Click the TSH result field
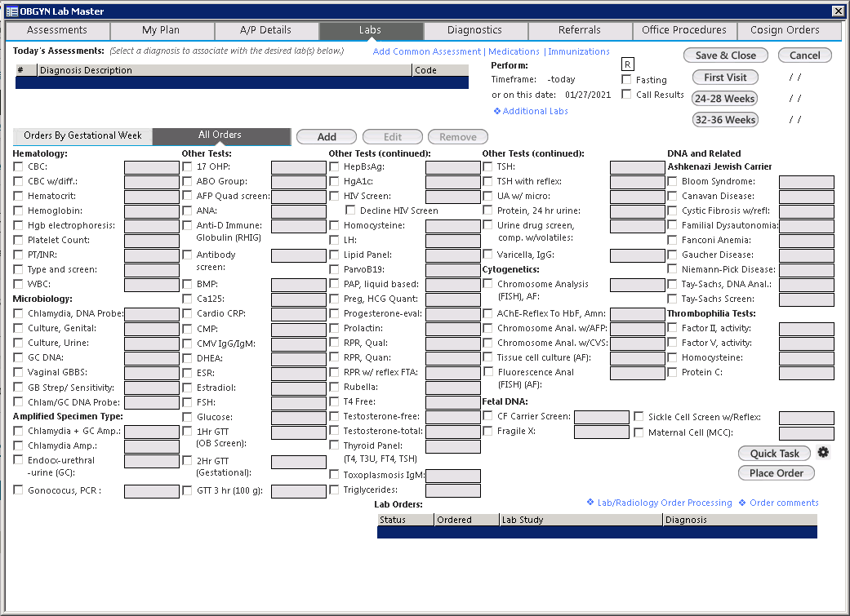The image size is (850, 616). click(638, 167)
